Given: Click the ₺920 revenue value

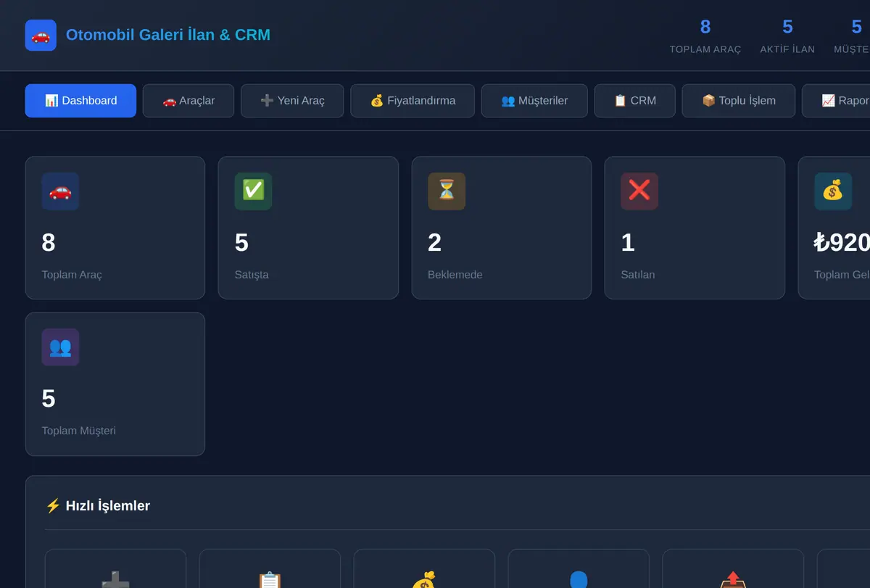Looking at the screenshot, I should click(842, 243).
